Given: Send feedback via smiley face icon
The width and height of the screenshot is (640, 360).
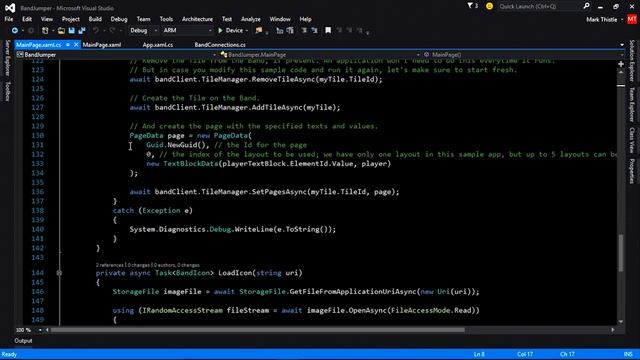Looking at the screenshot, I should point(489,6).
